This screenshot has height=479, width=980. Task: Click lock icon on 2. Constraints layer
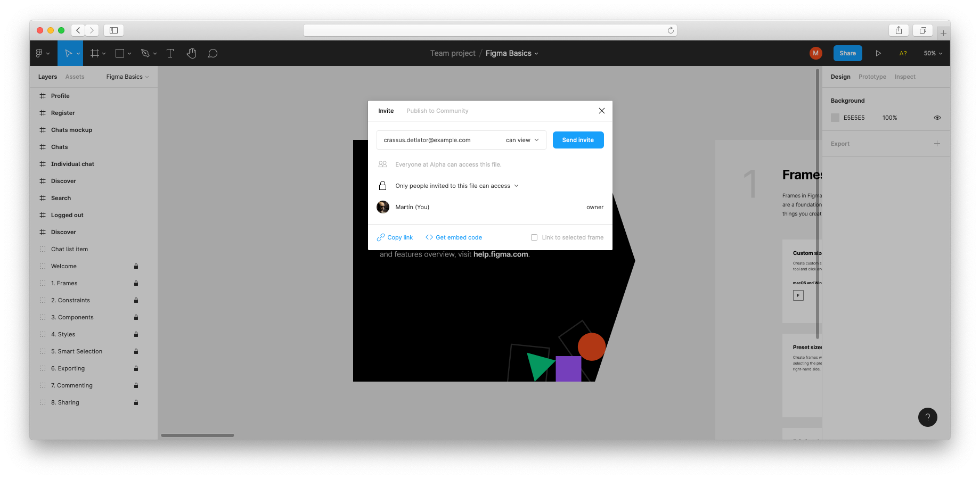136,300
